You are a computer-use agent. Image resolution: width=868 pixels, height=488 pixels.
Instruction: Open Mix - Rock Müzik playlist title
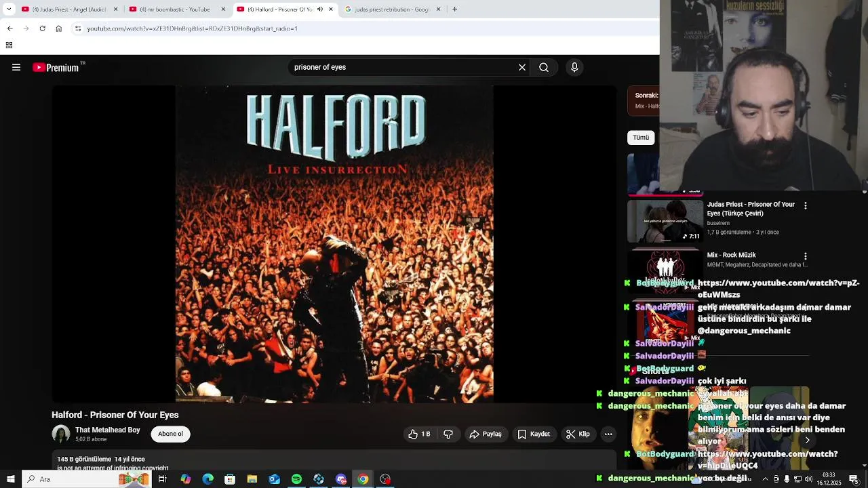click(731, 255)
